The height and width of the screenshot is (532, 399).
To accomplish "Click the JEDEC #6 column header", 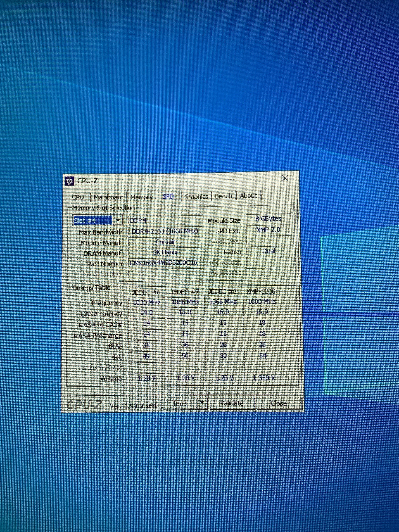I will 146,292.
